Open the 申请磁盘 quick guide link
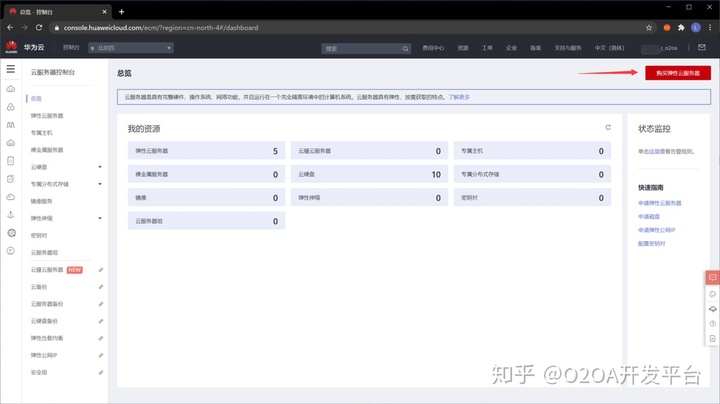 (x=649, y=216)
